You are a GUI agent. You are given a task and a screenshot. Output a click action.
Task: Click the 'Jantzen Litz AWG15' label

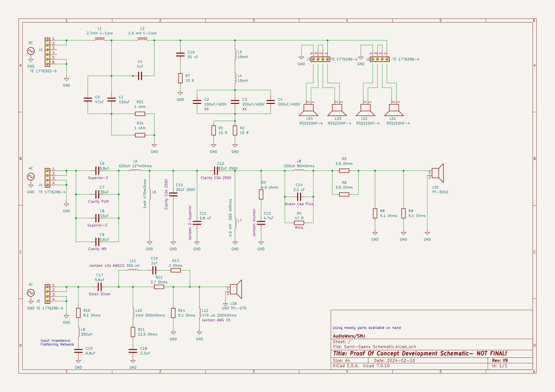107,266
